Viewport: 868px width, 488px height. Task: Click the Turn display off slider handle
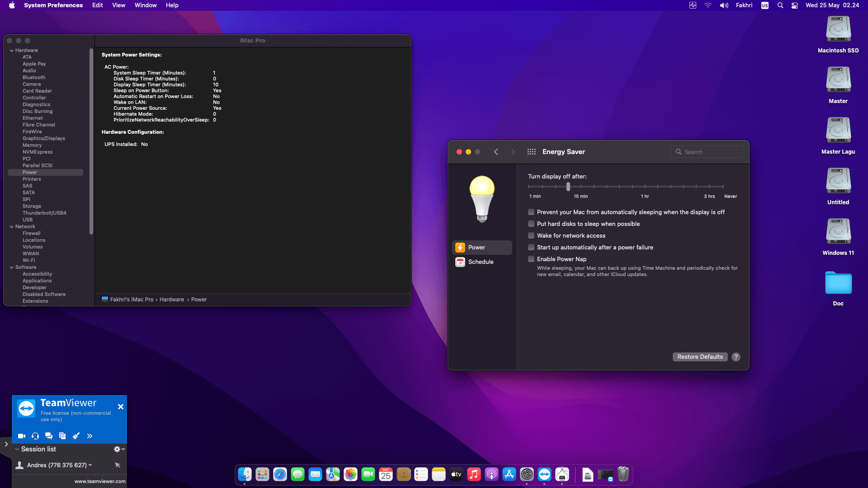568,187
